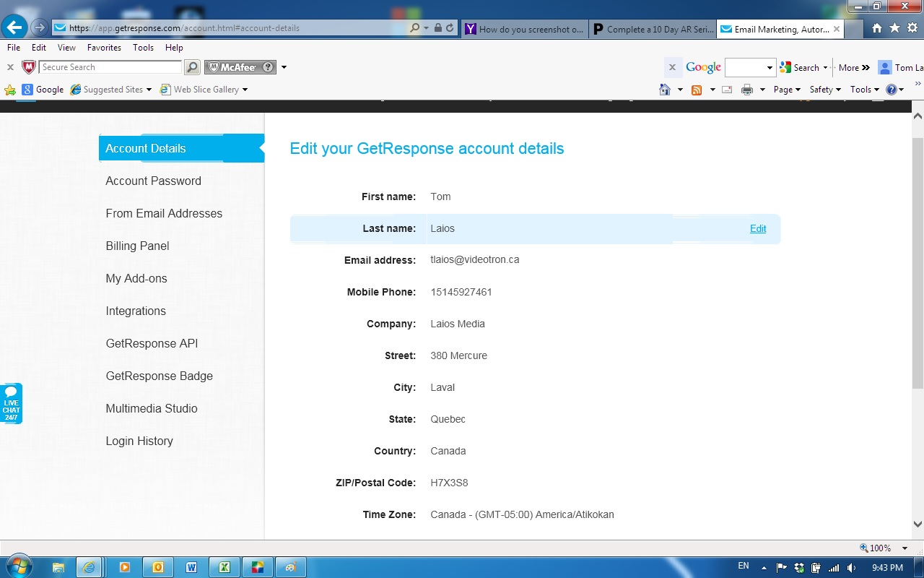Open the Favorites star icon at top right
Image resolution: width=924 pixels, height=578 pixels.
894,28
